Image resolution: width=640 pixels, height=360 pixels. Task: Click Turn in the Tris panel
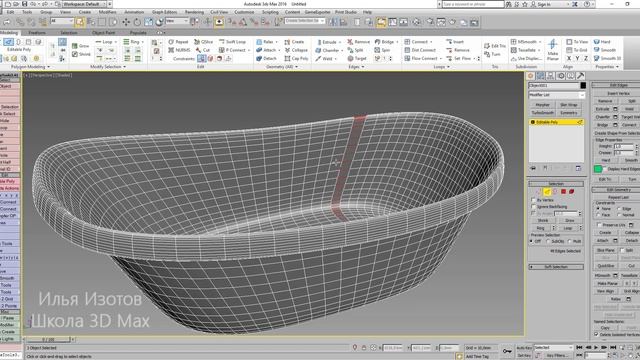(x=492, y=54)
